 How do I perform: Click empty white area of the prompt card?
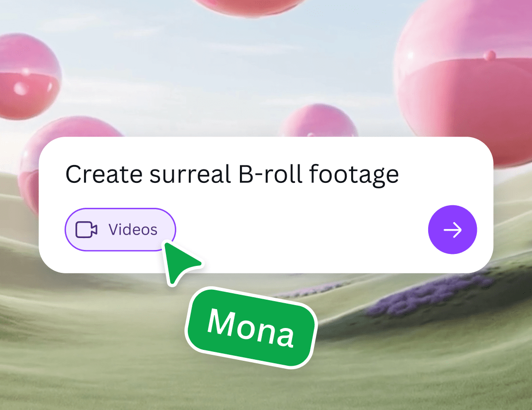(299, 231)
